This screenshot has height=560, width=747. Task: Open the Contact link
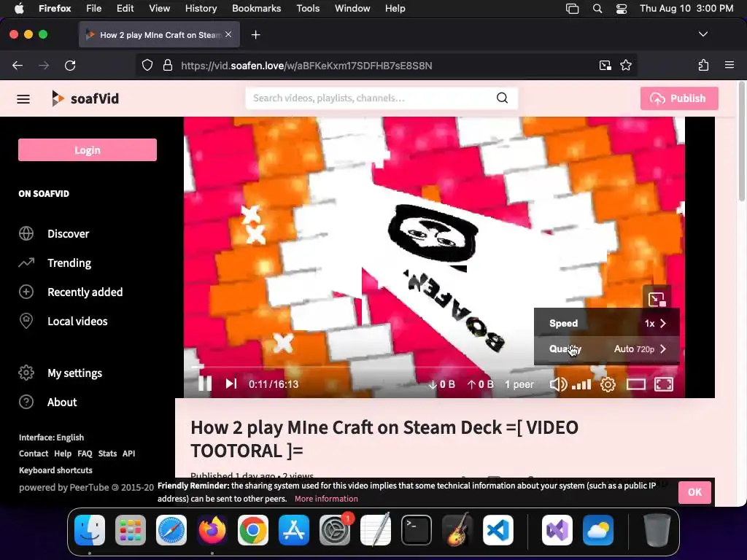coord(34,454)
